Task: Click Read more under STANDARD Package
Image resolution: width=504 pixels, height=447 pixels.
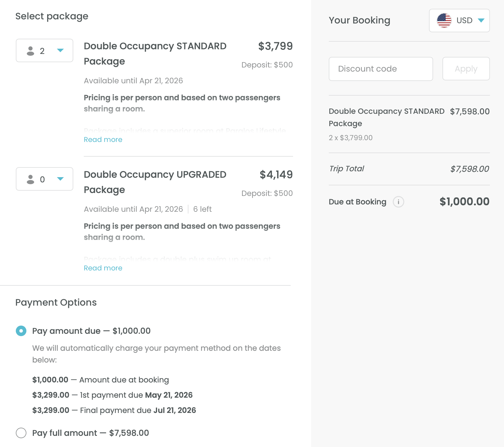Action: (x=103, y=140)
